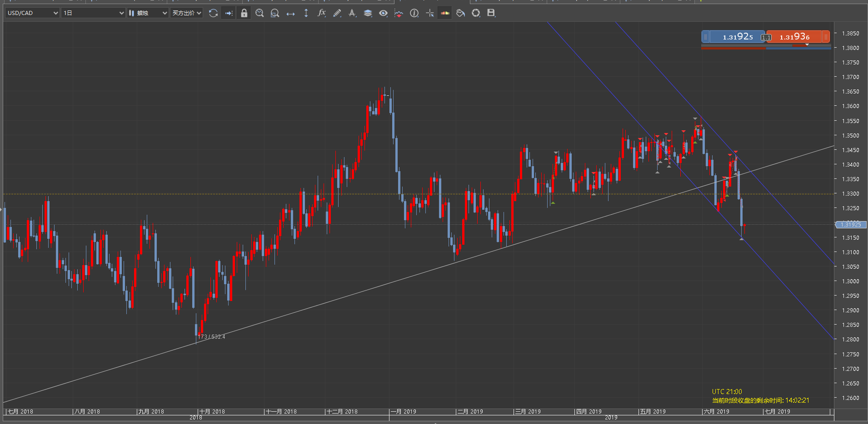Screen dimensions: 868x424
Task: Click the '四月 2019' time axis label
Action: 589,412
